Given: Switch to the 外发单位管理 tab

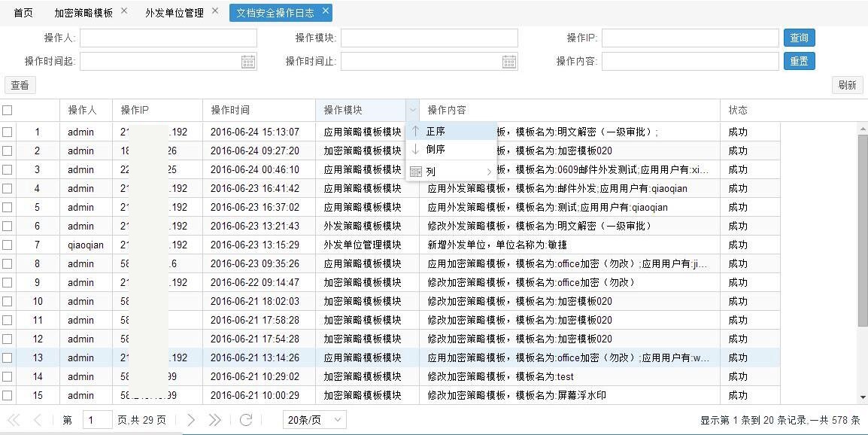Looking at the screenshot, I should (175, 13).
